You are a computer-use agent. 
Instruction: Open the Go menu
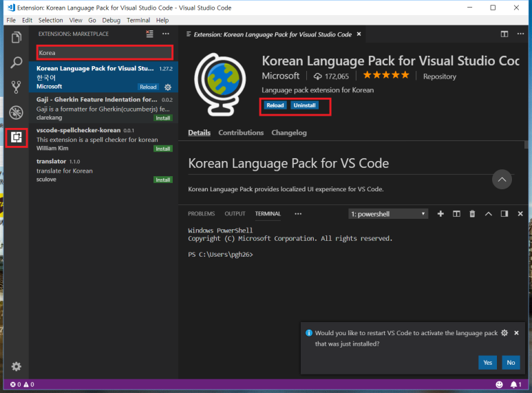tap(92, 21)
